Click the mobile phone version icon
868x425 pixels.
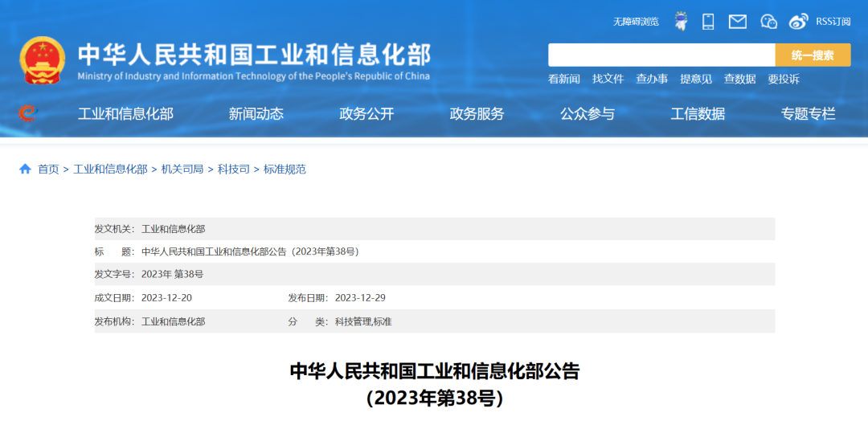[708, 22]
